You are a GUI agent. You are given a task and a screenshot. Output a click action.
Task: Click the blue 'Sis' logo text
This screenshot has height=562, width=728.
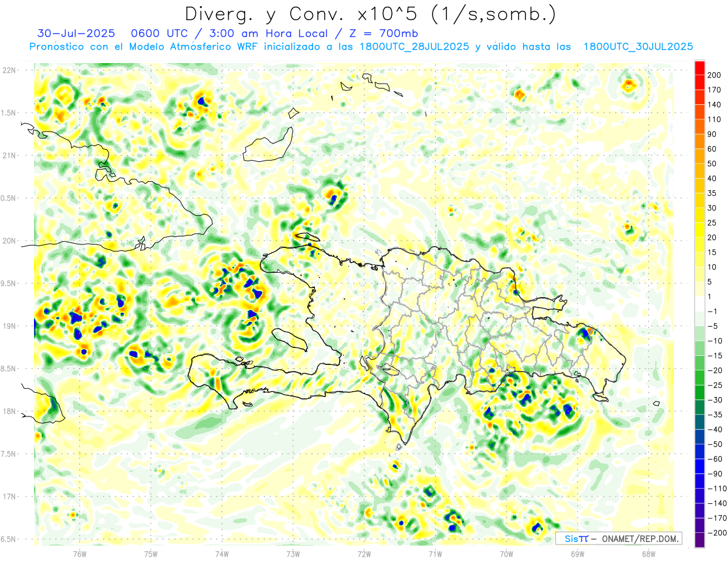click(x=571, y=538)
